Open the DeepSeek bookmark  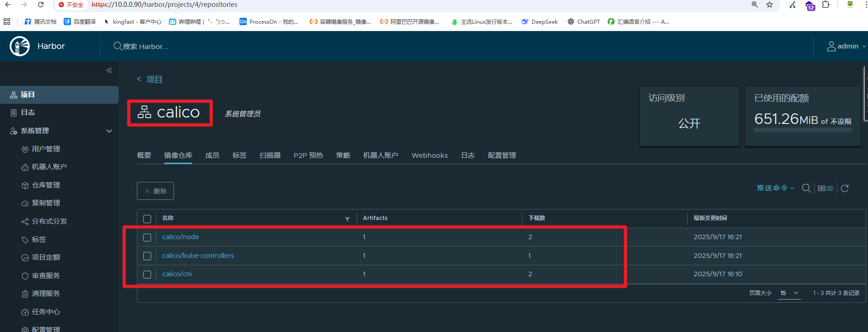(540, 21)
